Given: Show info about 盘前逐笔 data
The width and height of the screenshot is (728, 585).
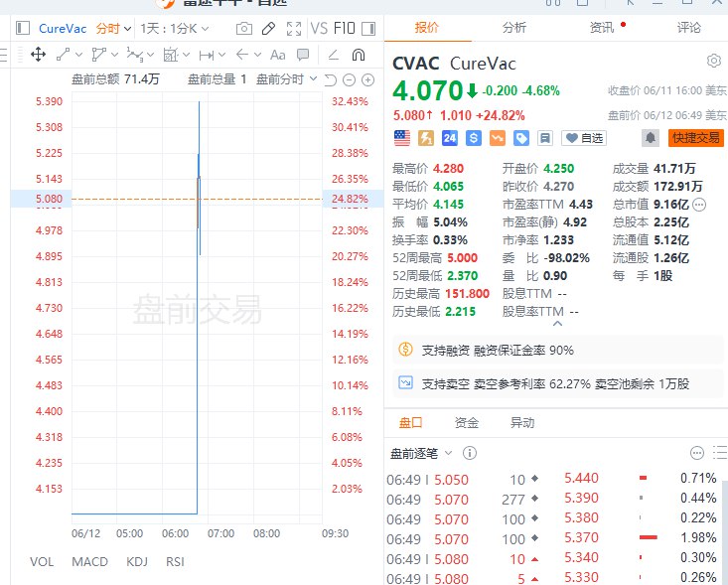Looking at the screenshot, I should (470, 453).
